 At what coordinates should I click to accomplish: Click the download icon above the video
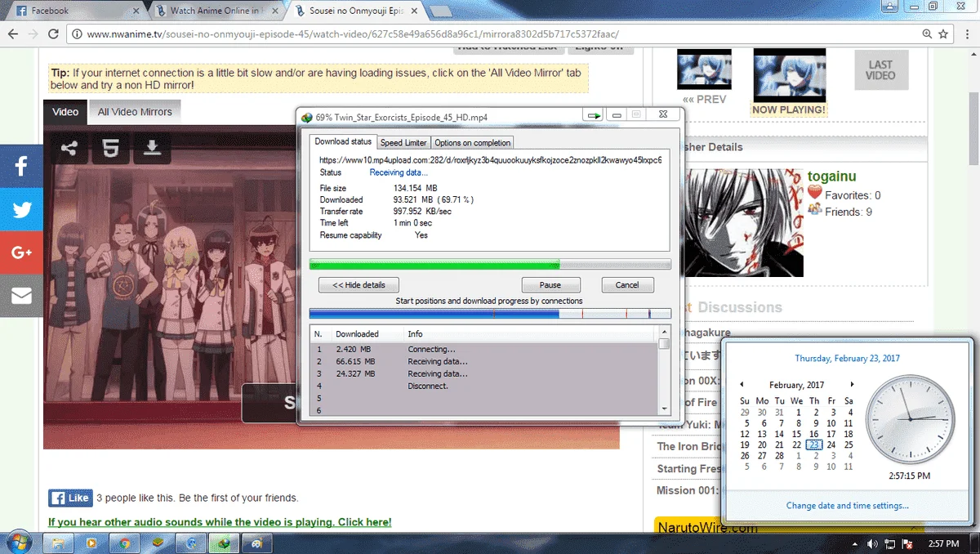152,148
